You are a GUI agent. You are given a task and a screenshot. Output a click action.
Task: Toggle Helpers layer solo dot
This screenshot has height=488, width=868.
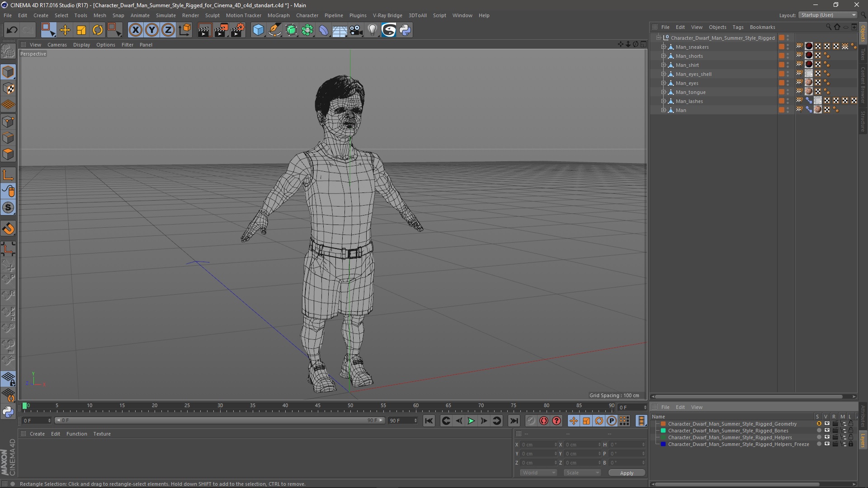click(x=819, y=437)
